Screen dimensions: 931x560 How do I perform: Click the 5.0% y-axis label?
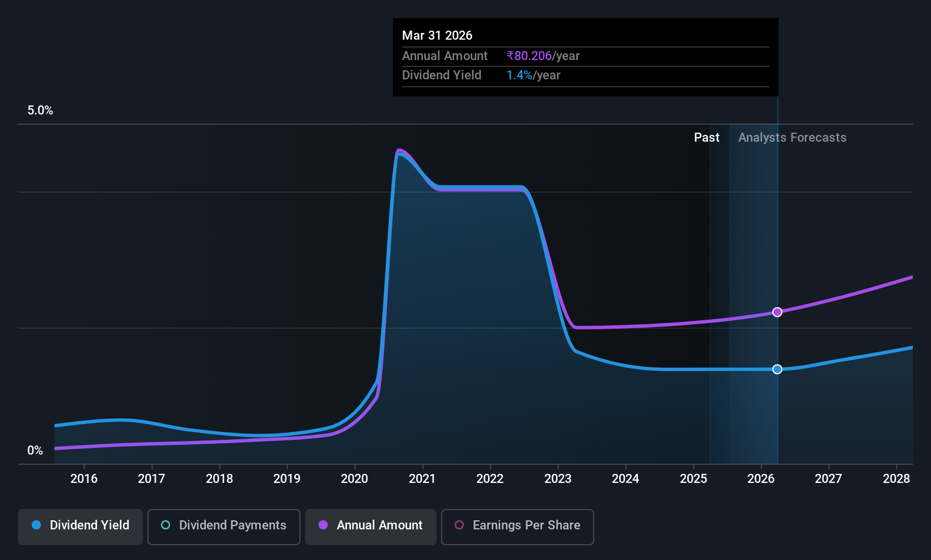coord(40,111)
